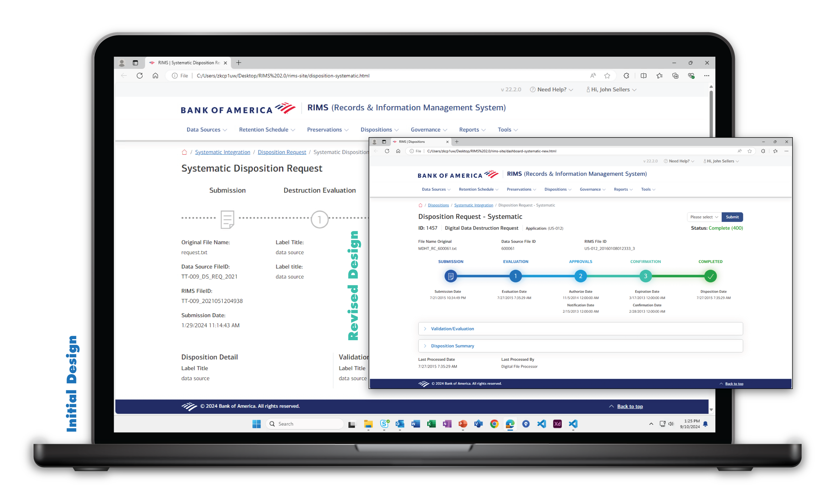Open Adobe XD from the taskbar

[557, 424]
